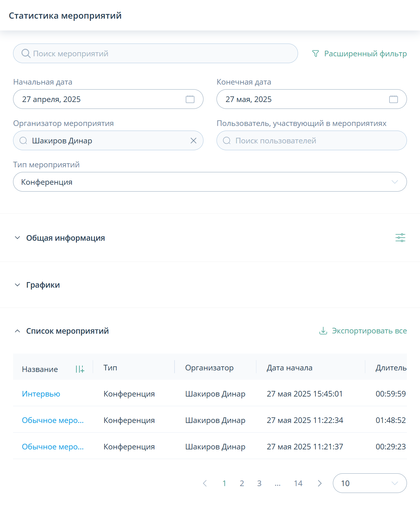420x506 pixels.
Task: Go to next page arrow
Action: pyautogui.click(x=320, y=483)
